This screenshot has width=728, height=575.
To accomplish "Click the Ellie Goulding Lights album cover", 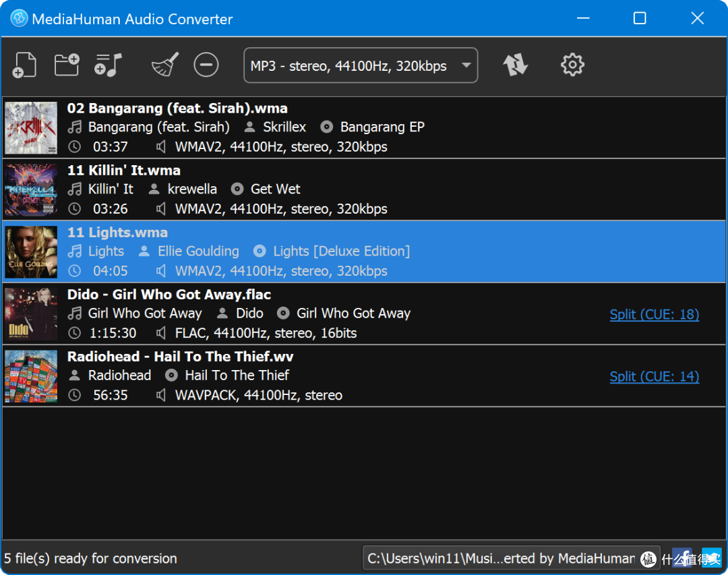I will tap(31, 251).
